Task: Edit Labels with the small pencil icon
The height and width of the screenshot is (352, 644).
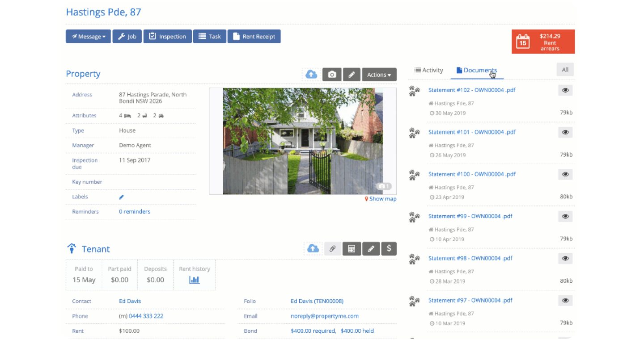Action: tap(121, 197)
